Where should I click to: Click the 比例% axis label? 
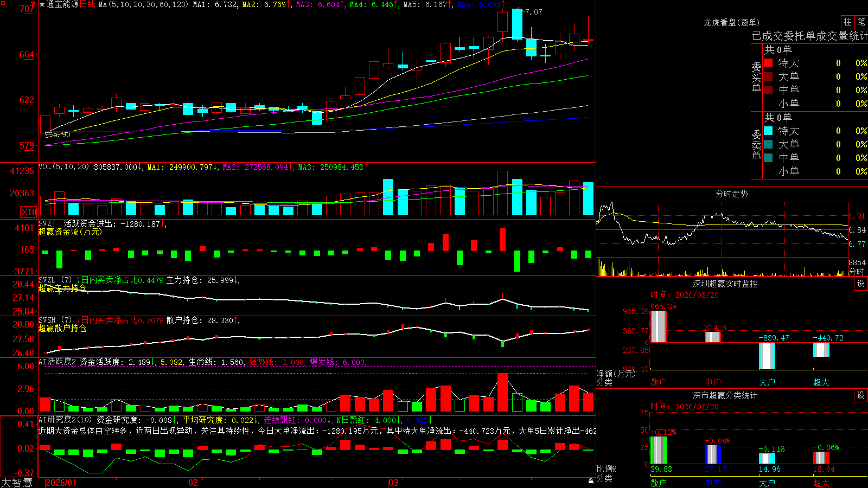pos(607,468)
